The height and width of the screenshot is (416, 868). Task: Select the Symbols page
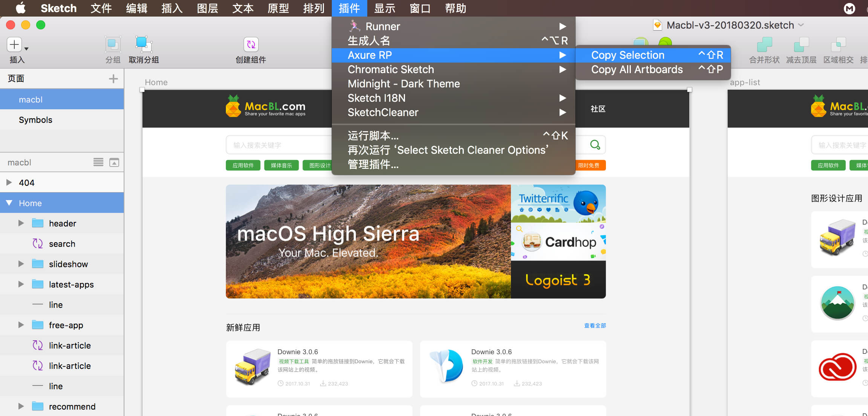click(x=62, y=120)
